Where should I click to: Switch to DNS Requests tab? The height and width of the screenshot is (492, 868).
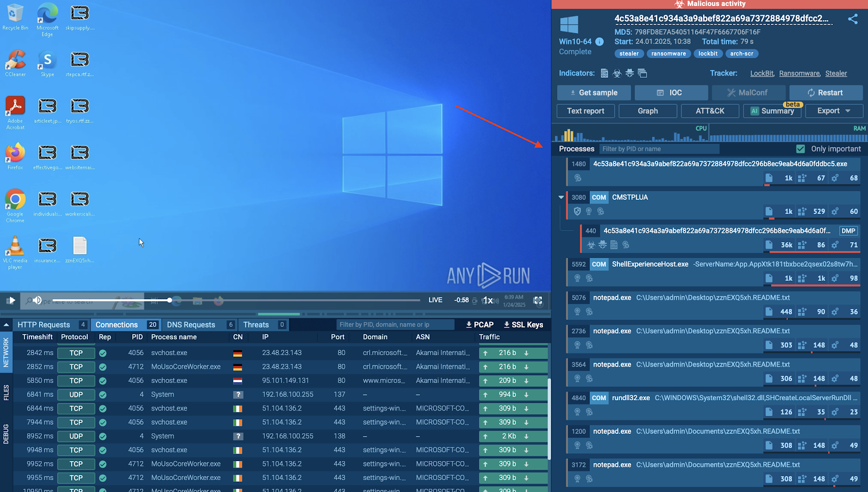pos(200,325)
